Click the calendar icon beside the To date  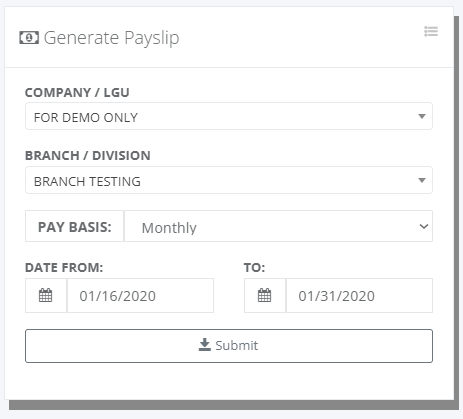[x=265, y=296]
